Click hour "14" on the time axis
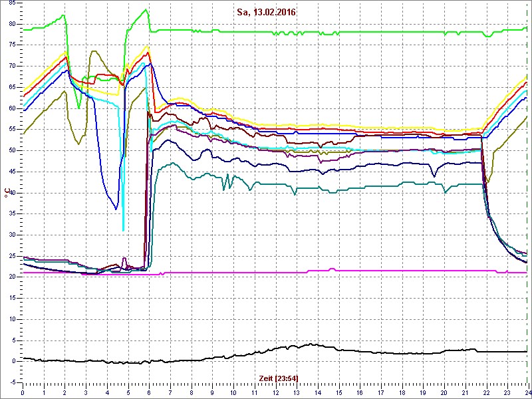 pyautogui.click(x=318, y=393)
